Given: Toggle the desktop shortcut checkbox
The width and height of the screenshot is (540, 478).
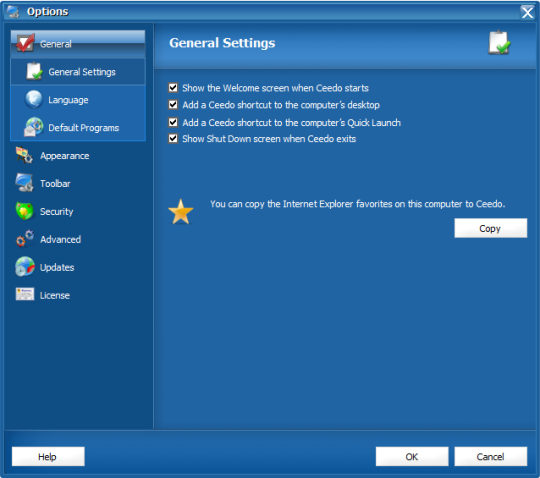Looking at the screenshot, I should (173, 105).
